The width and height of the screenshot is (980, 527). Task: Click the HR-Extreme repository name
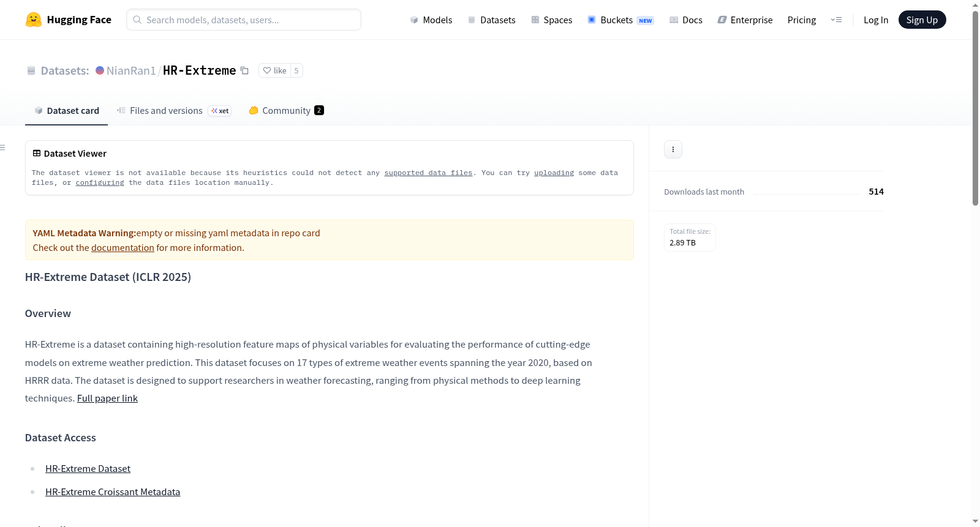[x=199, y=70]
